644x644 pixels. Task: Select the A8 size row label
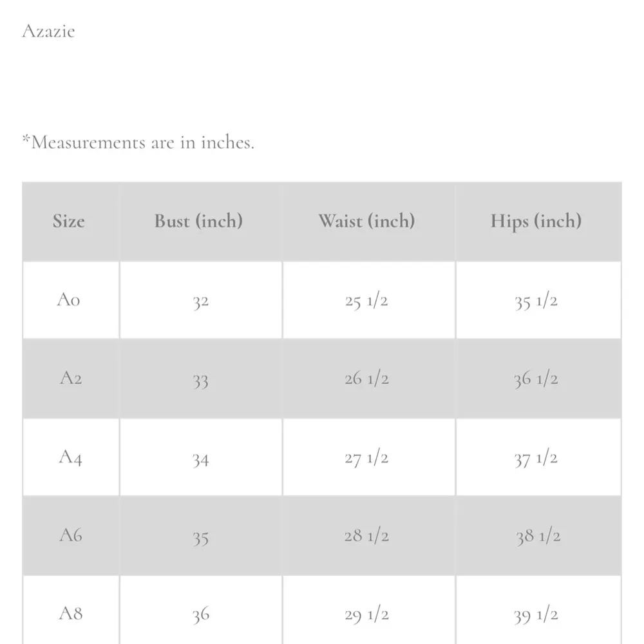(71, 613)
